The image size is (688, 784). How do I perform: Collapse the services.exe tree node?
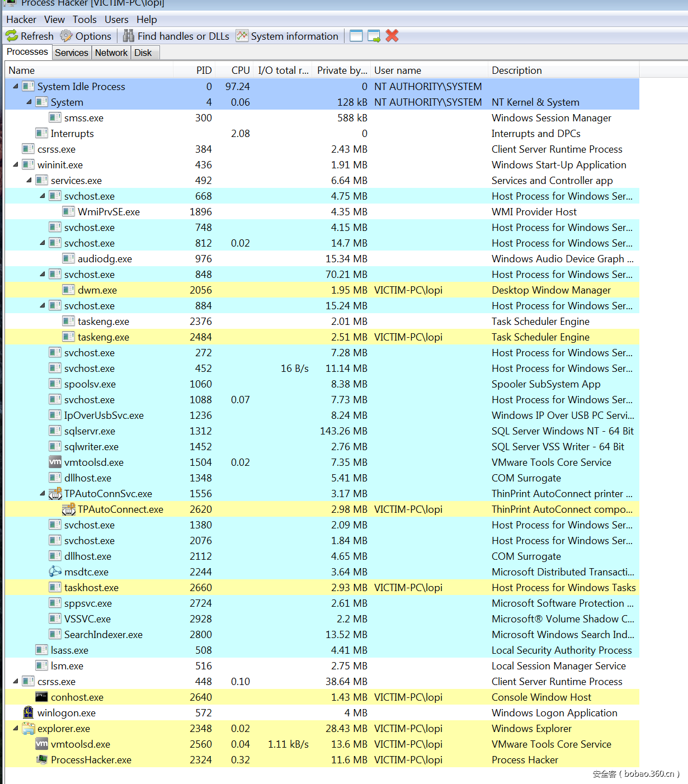click(29, 180)
